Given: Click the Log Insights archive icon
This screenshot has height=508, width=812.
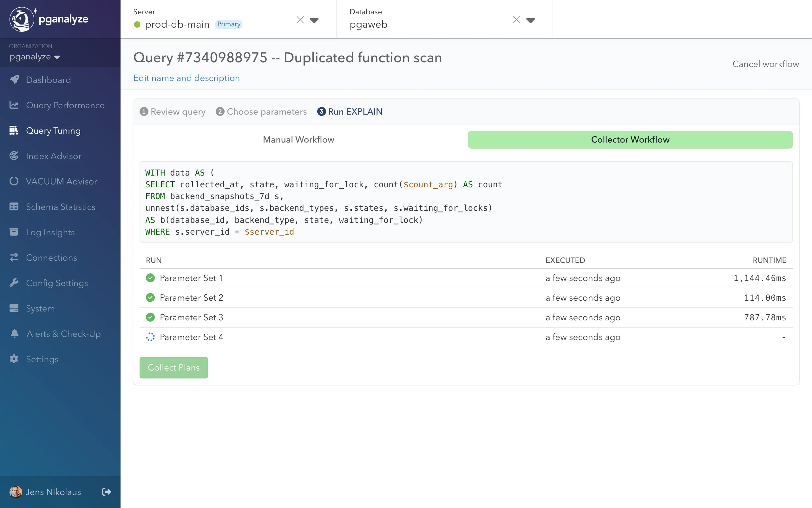Looking at the screenshot, I should [x=14, y=232].
